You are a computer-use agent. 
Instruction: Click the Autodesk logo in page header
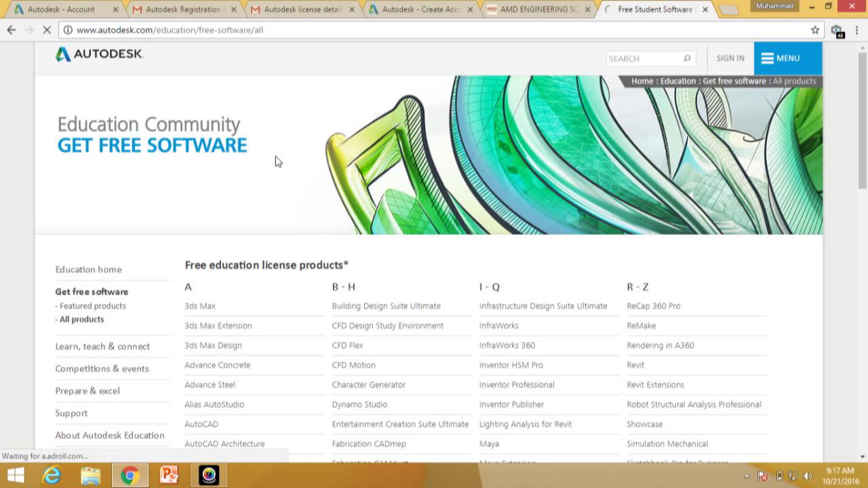coord(100,54)
